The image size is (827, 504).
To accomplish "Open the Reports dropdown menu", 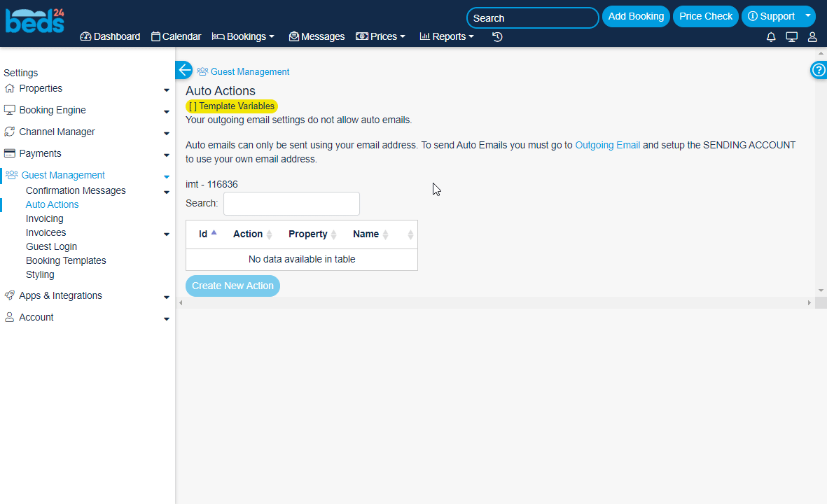I will pyautogui.click(x=447, y=36).
